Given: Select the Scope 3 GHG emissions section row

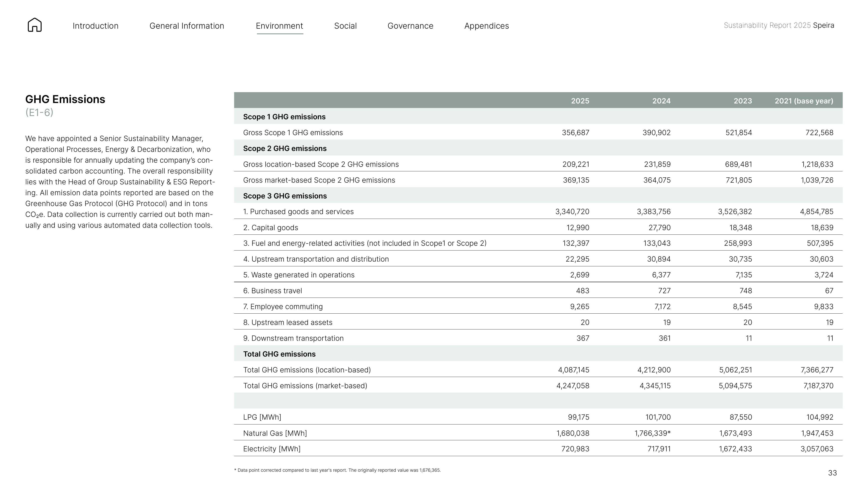Looking at the screenshot, I should 538,195.
